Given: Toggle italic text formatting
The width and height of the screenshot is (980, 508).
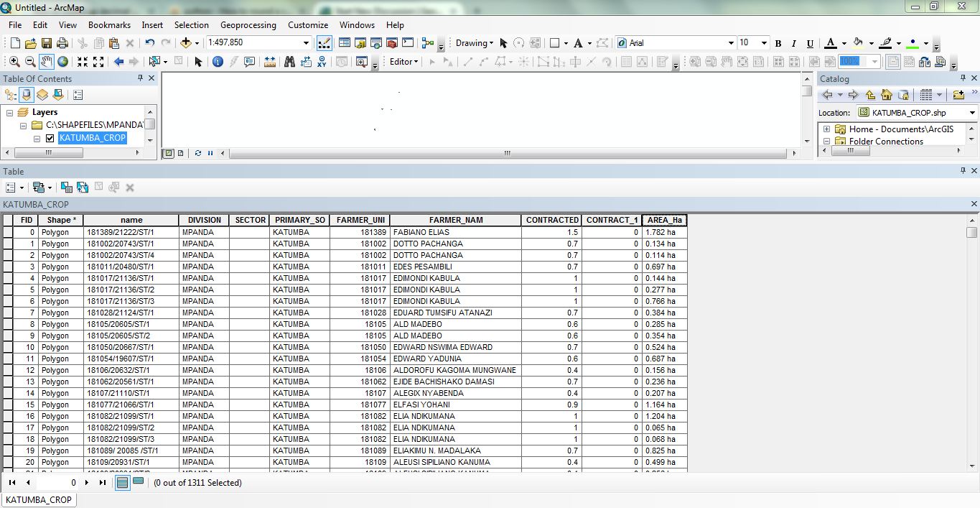Looking at the screenshot, I should pos(794,43).
